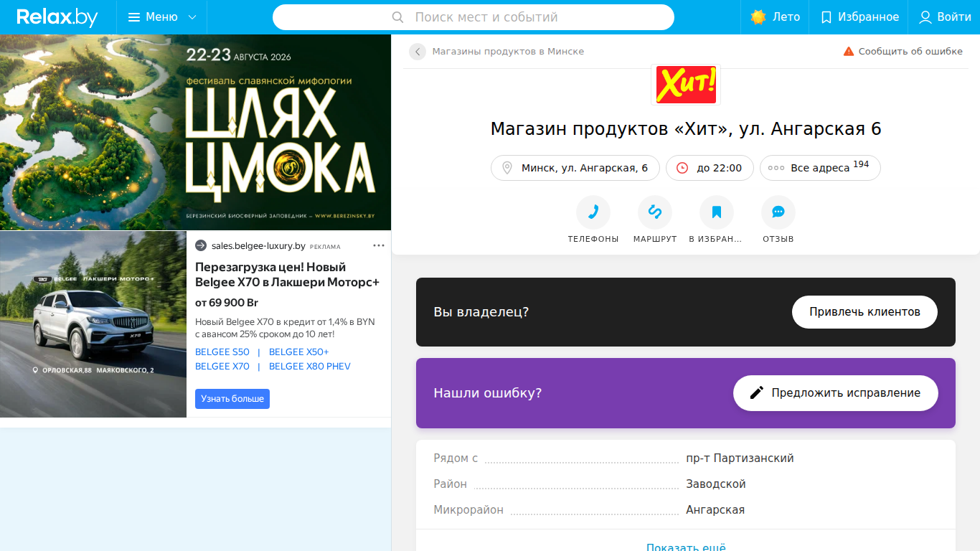980x551 pixels.
Task: Click the ТЕЛЕФОНЫ phone icon
Action: click(x=593, y=212)
